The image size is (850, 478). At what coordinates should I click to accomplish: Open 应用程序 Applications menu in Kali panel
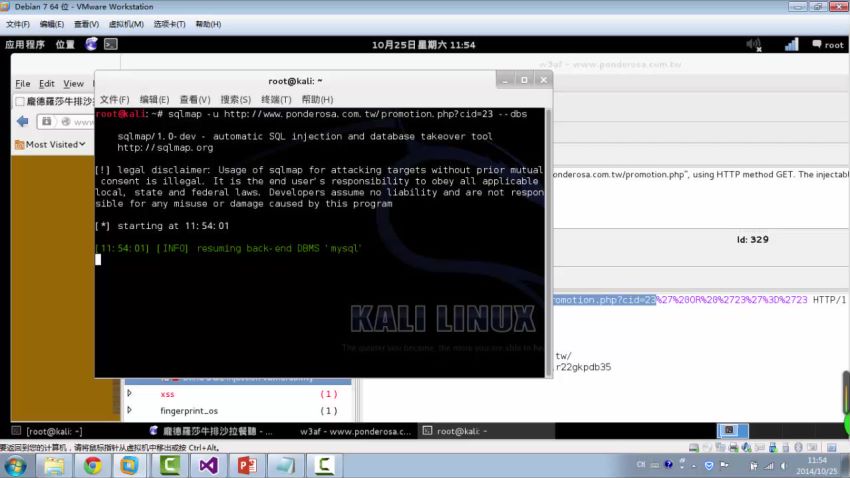[25, 44]
